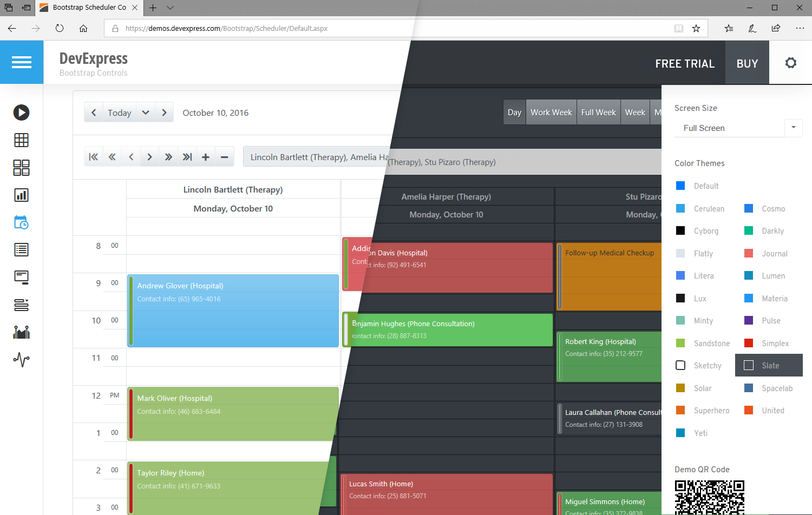Switch to the Full Week view tab
This screenshot has width=812, height=515.
(x=598, y=112)
